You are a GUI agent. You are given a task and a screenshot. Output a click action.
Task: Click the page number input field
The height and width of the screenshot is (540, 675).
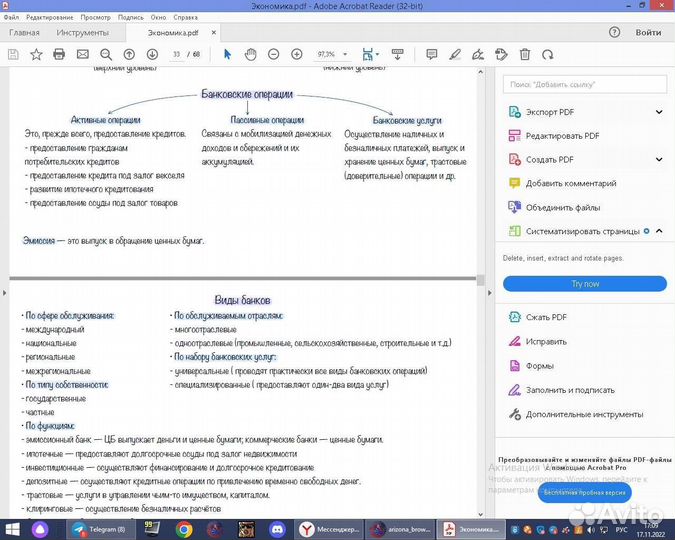coord(177,54)
